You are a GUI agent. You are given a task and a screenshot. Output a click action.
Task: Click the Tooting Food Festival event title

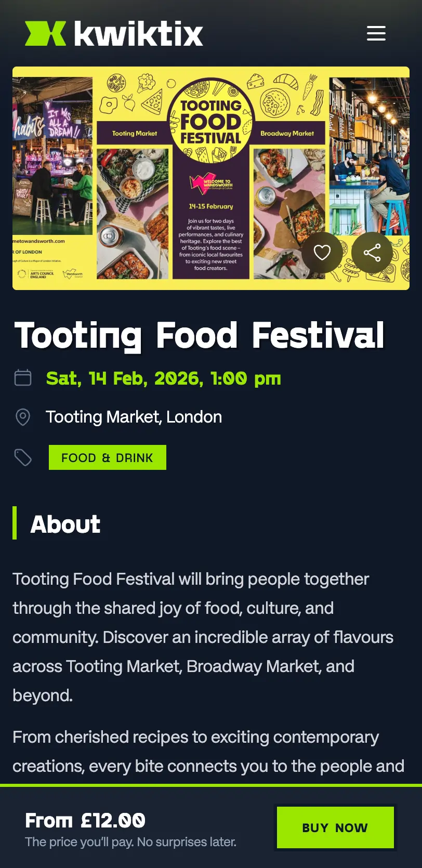click(199, 335)
